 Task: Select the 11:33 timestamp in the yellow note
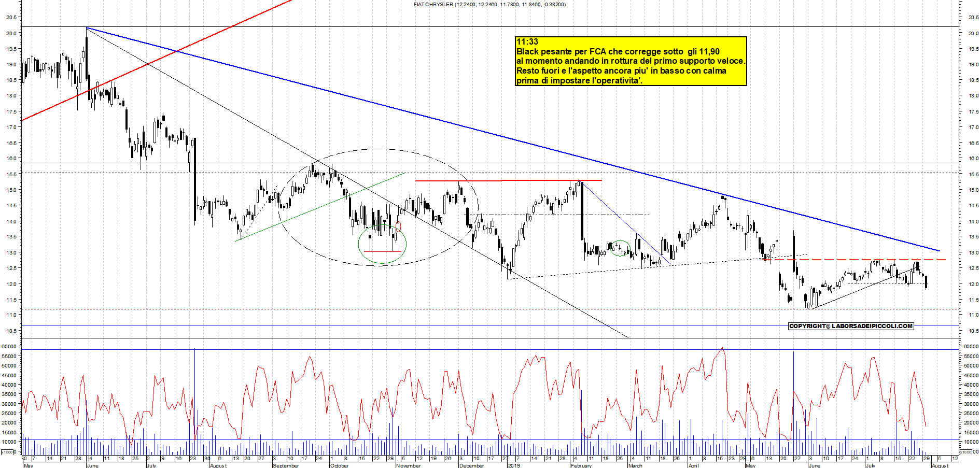(x=527, y=42)
